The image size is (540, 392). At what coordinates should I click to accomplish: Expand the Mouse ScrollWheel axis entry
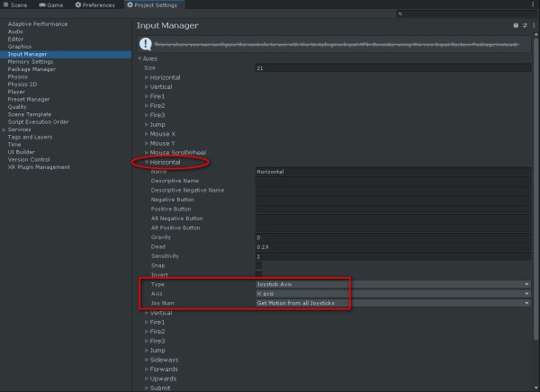tap(146, 153)
